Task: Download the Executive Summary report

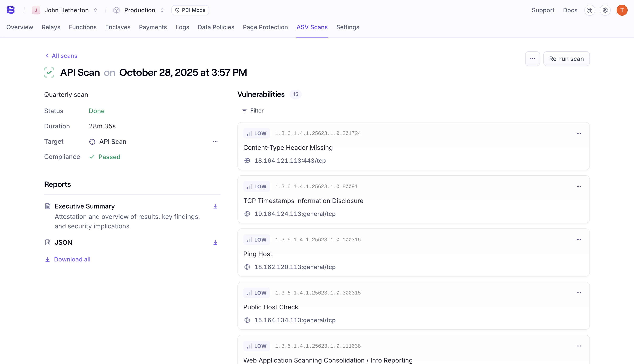Action: tap(215, 206)
